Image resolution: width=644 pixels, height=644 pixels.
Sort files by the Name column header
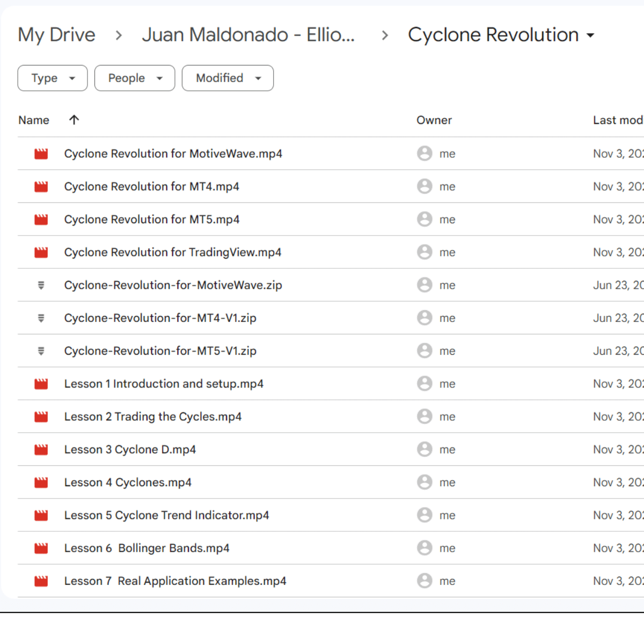(34, 120)
